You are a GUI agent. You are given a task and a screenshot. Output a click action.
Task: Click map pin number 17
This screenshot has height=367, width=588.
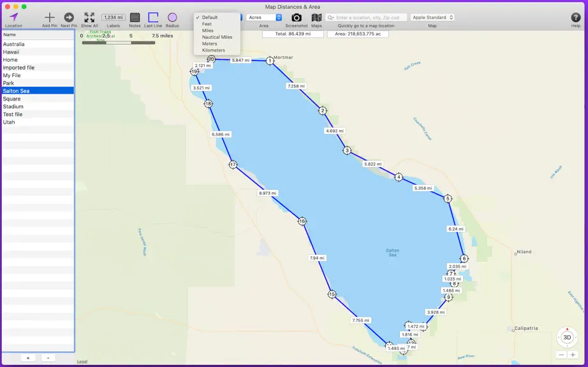(233, 164)
